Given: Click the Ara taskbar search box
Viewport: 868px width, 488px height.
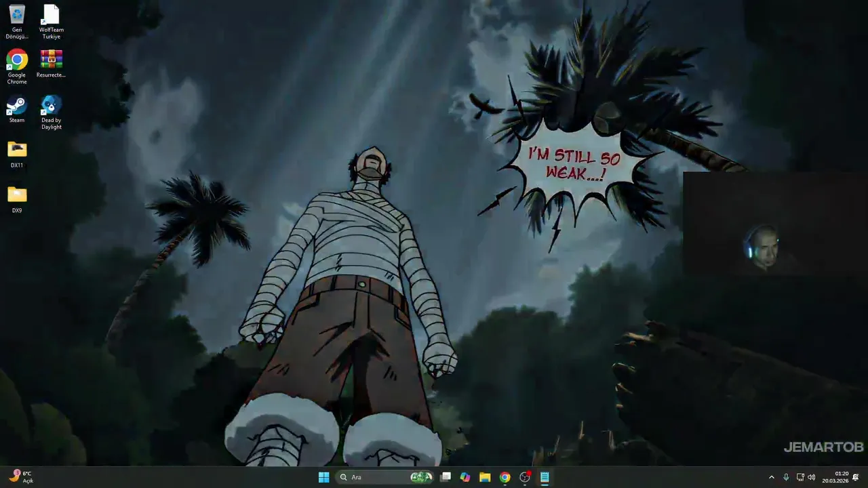Looking at the screenshot, I should pyautogui.click(x=385, y=477).
